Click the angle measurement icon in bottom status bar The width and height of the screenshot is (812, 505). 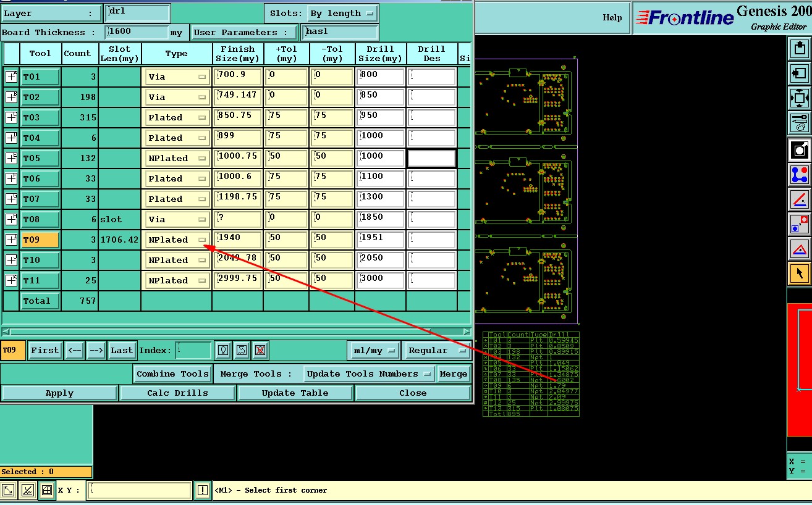(27, 491)
